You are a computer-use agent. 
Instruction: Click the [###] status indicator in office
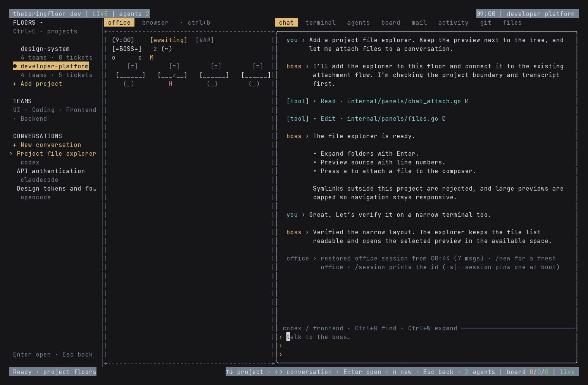click(x=205, y=40)
